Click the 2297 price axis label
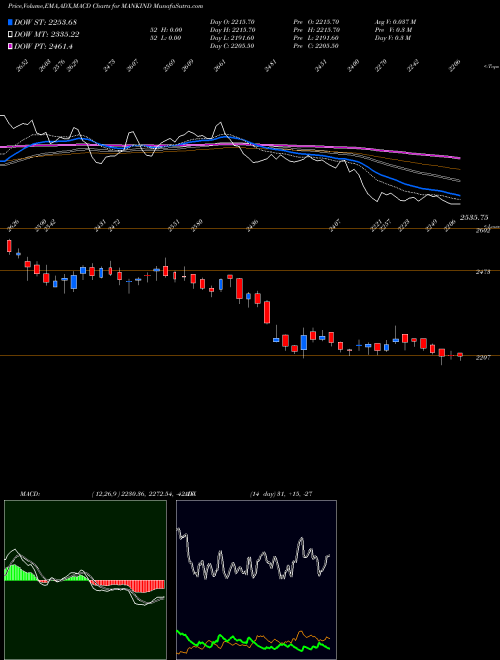 tap(483, 357)
